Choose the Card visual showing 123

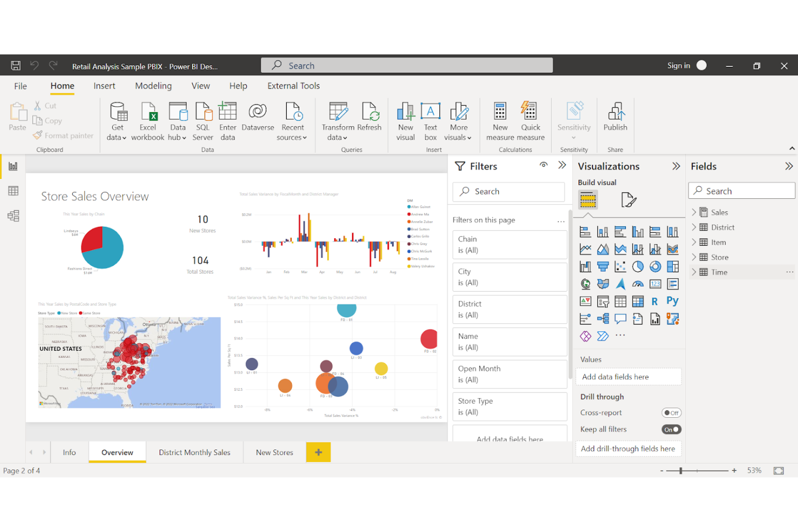pyautogui.click(x=655, y=284)
